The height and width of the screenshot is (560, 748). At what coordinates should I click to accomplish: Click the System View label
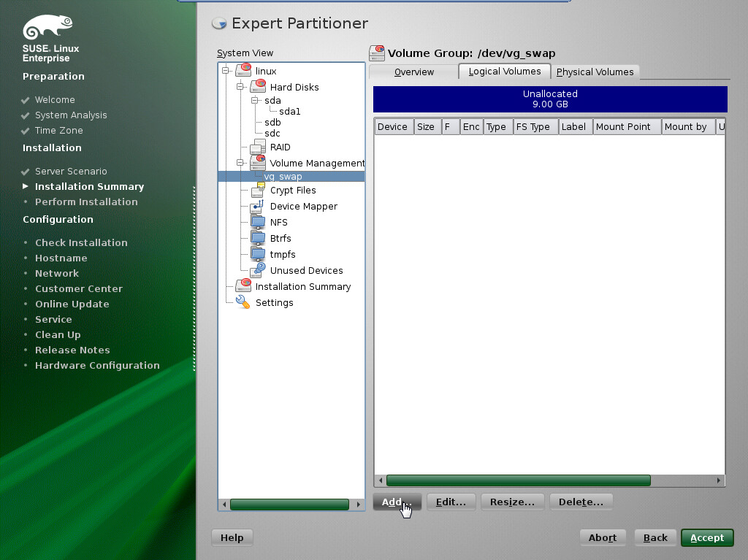click(245, 53)
